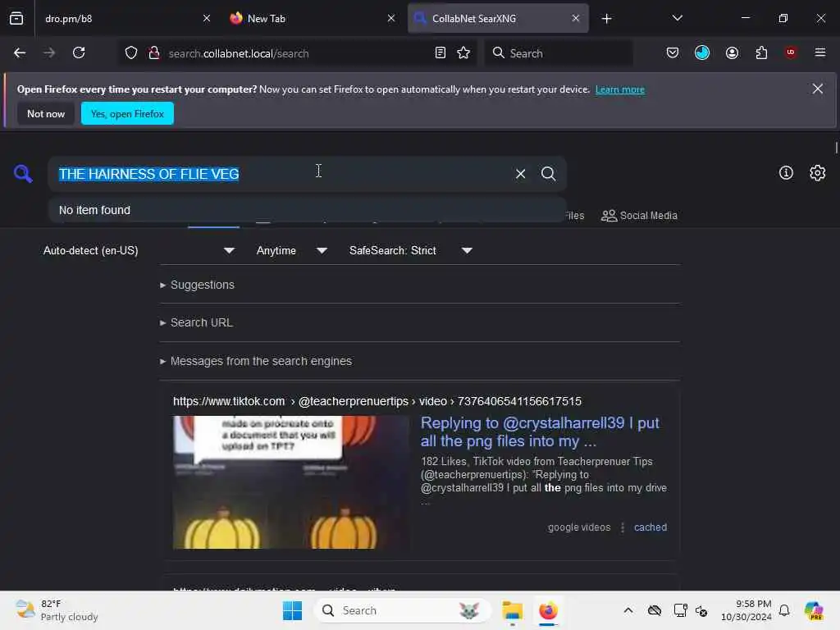
Task: Open the cached version link
Action: [651, 527]
